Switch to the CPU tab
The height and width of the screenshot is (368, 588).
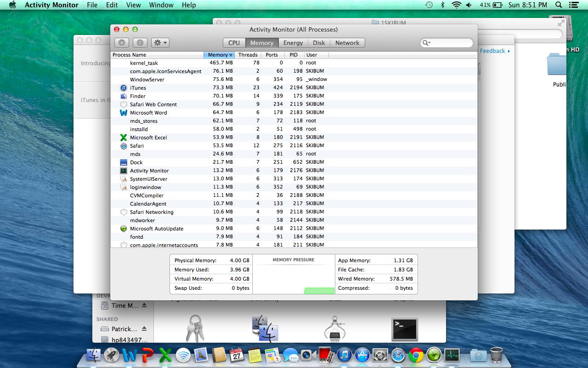234,43
